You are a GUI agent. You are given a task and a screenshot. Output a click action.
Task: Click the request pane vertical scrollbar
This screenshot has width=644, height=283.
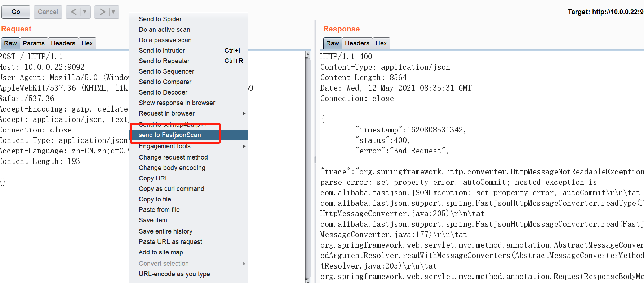(308, 168)
